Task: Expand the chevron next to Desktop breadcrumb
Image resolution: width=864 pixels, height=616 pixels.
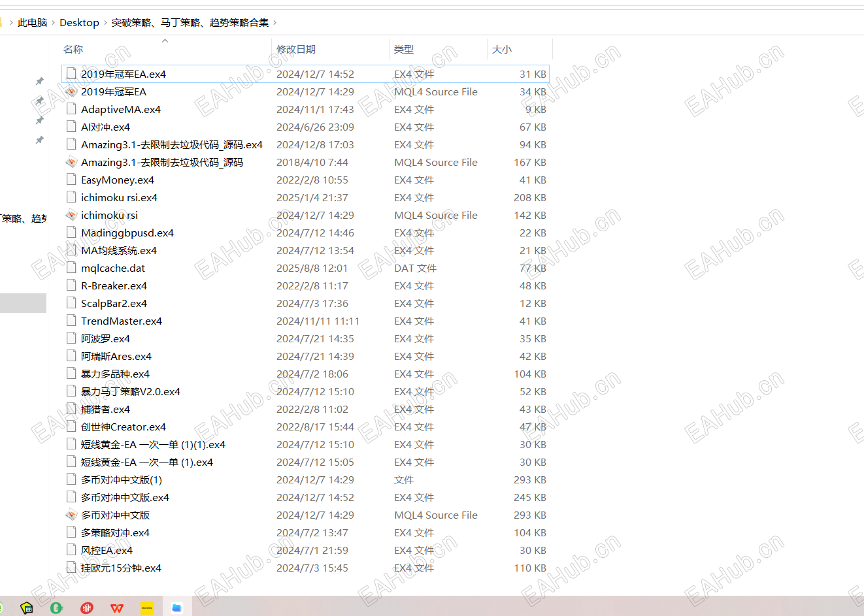Action: [103, 22]
